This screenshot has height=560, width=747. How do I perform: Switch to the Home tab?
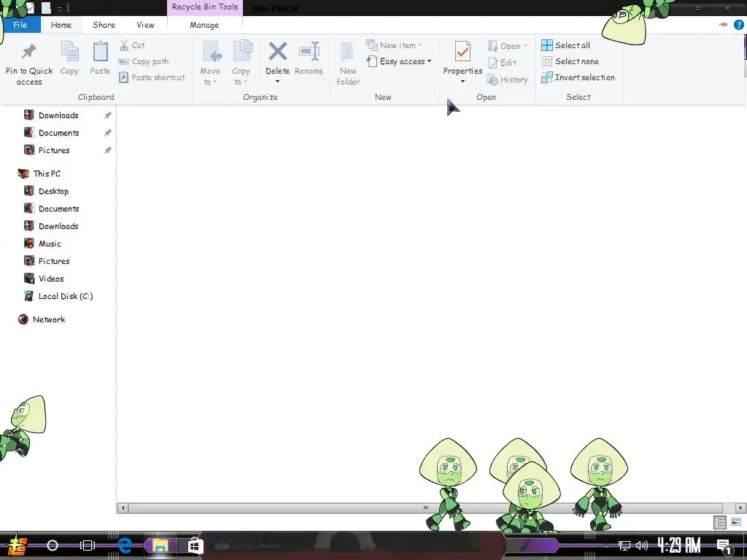click(61, 25)
